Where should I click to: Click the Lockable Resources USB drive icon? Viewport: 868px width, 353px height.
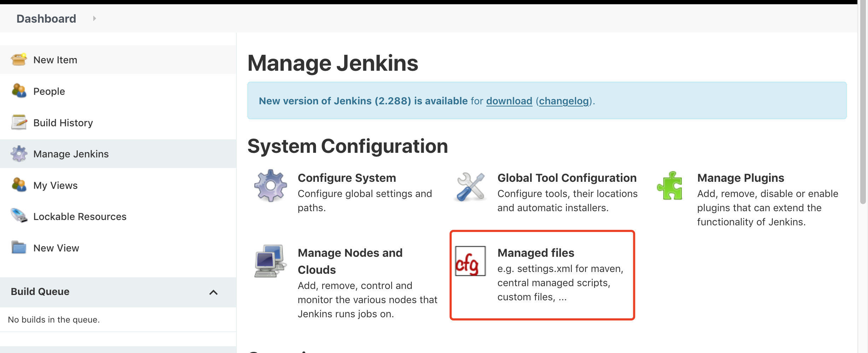click(x=19, y=216)
